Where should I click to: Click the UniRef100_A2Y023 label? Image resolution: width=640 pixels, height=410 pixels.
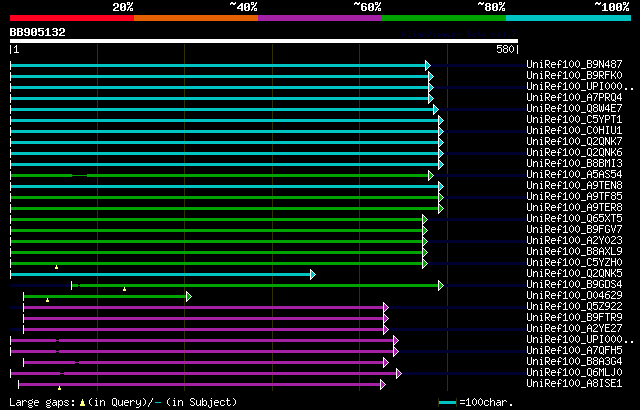tap(574, 241)
